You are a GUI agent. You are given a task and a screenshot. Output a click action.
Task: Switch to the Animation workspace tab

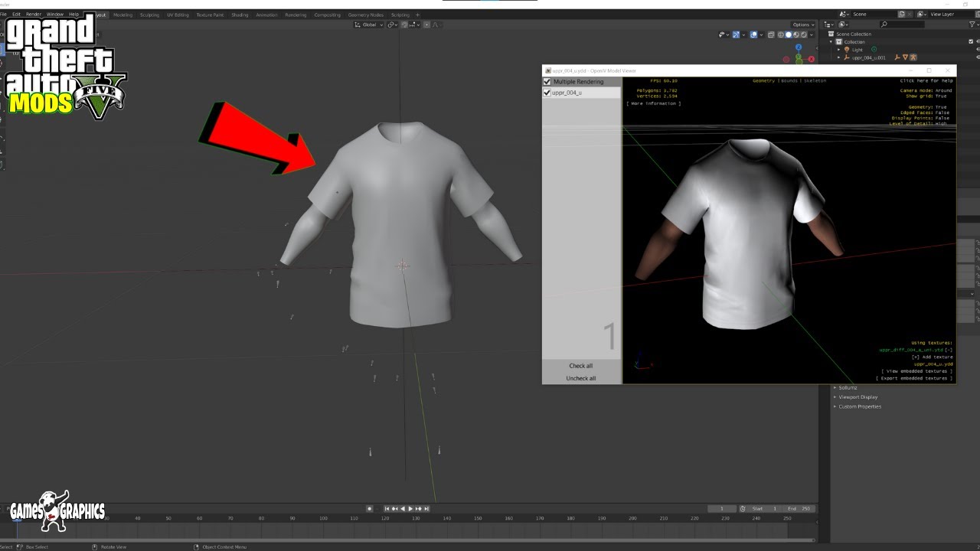point(266,15)
